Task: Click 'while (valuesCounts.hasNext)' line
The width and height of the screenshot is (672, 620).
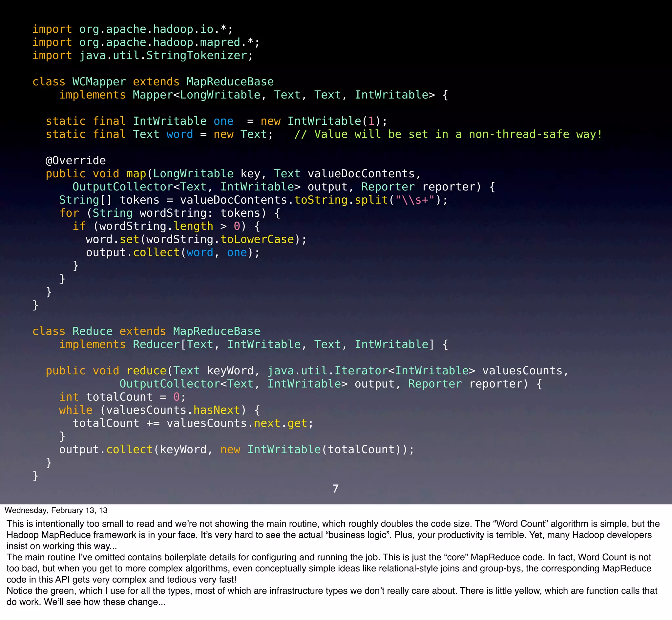Action: pyautogui.click(x=159, y=410)
